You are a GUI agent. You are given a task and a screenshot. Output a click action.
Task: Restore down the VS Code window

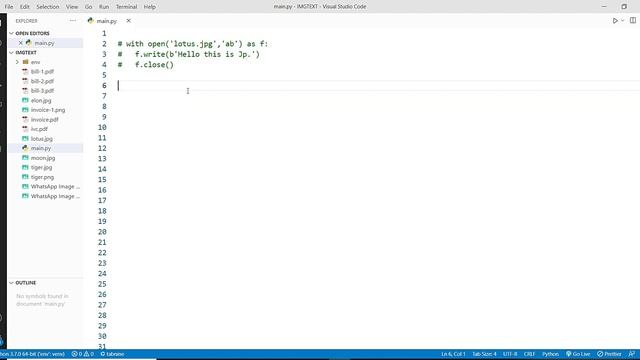pos(624,7)
